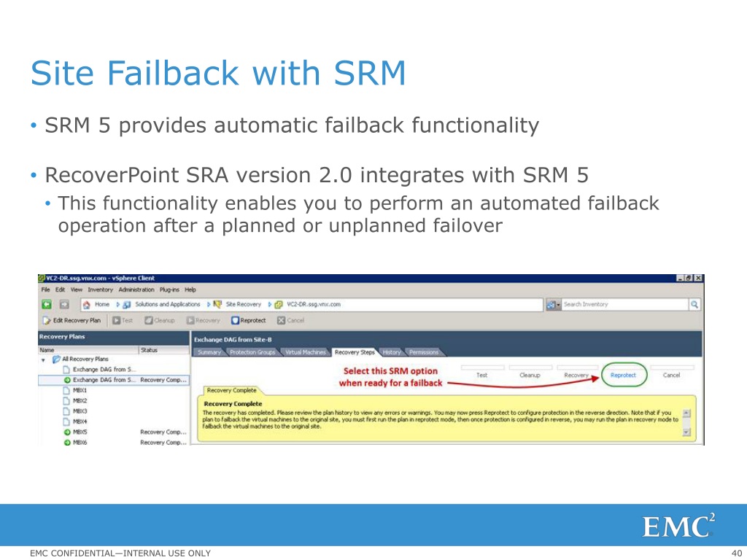Screen dimensions: 747x560
Task: Open the Inventory menu
Action: (100, 289)
